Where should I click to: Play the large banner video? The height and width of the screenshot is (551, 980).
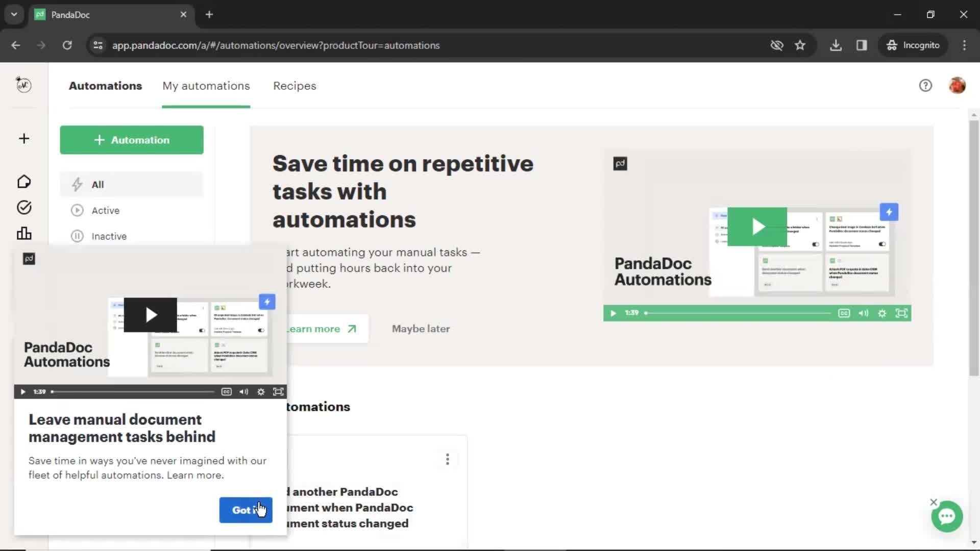pyautogui.click(x=757, y=227)
